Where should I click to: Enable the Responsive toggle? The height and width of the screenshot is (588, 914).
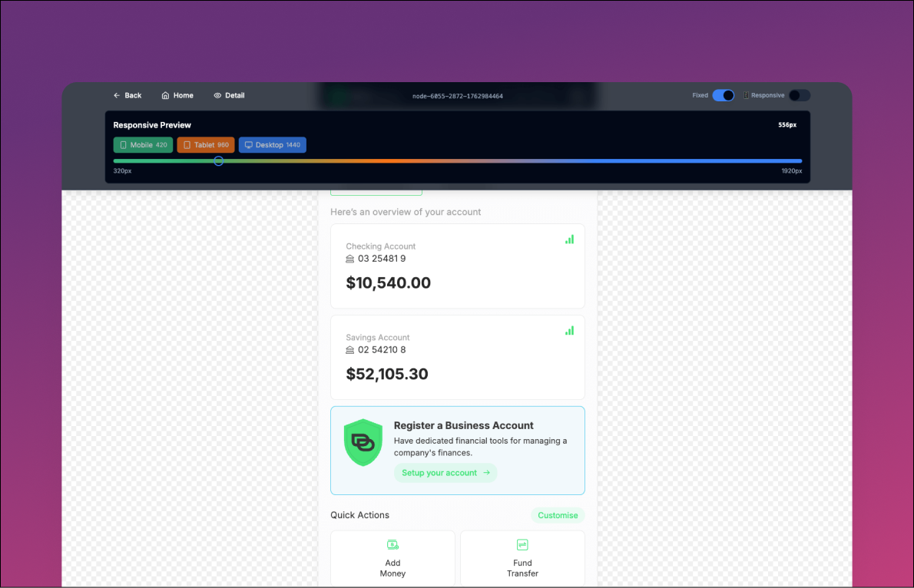[799, 96]
